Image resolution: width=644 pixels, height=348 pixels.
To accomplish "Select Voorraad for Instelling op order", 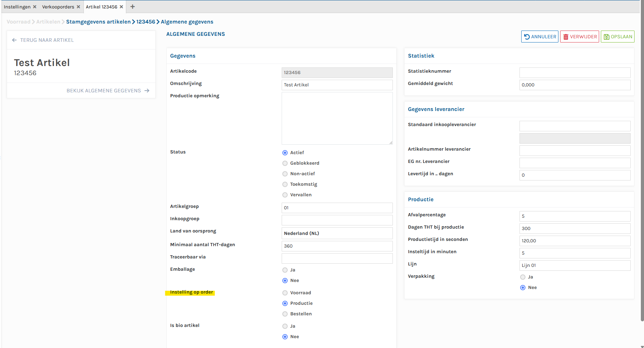I will coord(285,293).
